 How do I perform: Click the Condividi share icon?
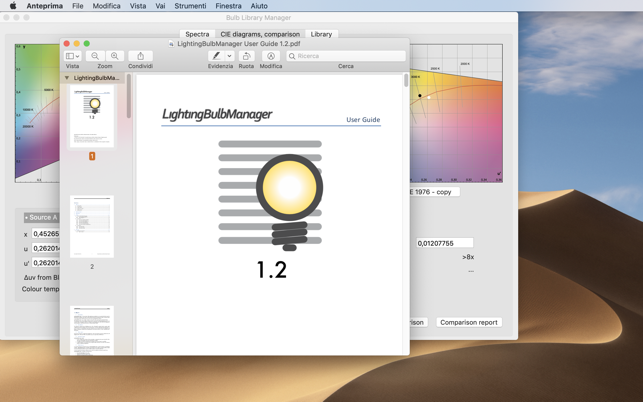coord(140,56)
